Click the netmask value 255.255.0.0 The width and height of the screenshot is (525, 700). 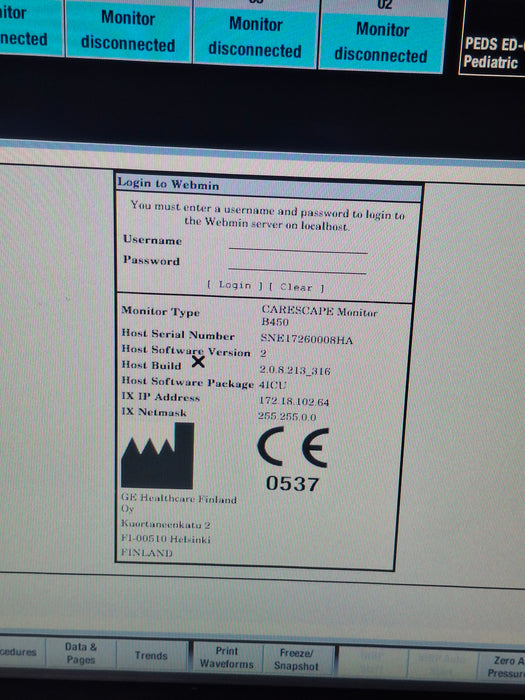click(287, 417)
